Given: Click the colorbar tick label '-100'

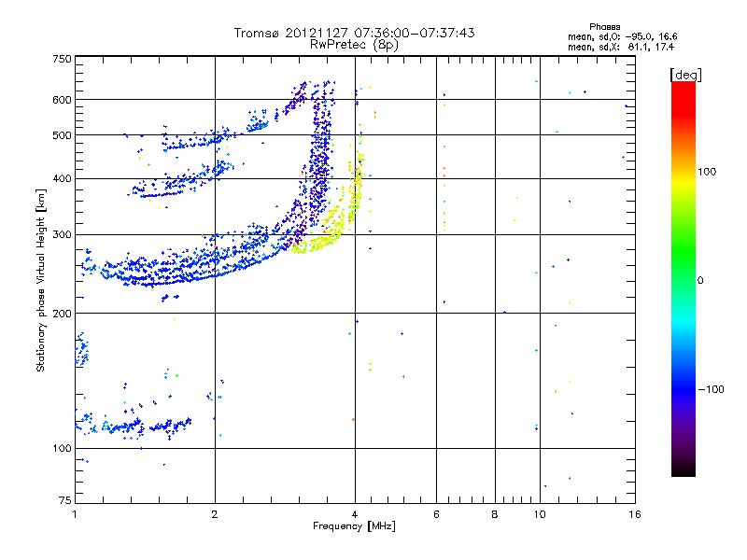Looking at the screenshot, I should pos(711,389).
